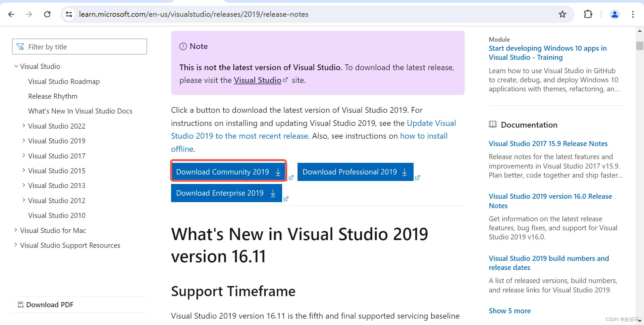The height and width of the screenshot is (325, 644).
Task: Click external link icon beside Download Community 2019
Action: [291, 178]
